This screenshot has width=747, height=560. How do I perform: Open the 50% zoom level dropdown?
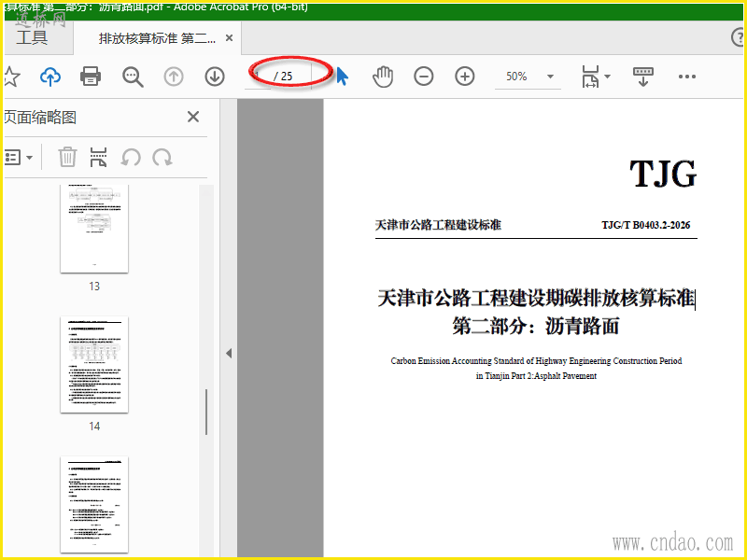coord(550,77)
